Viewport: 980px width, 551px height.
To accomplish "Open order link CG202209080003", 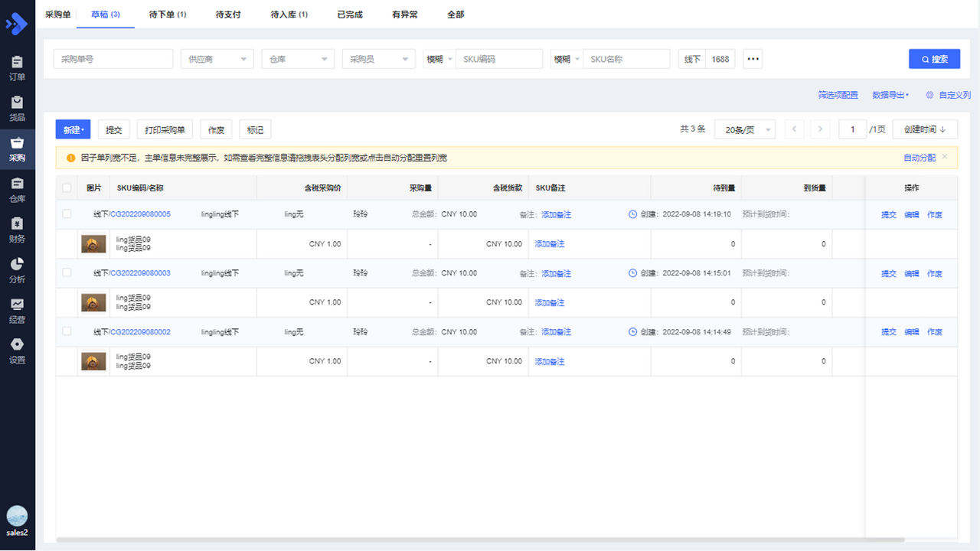I will pyautogui.click(x=140, y=273).
